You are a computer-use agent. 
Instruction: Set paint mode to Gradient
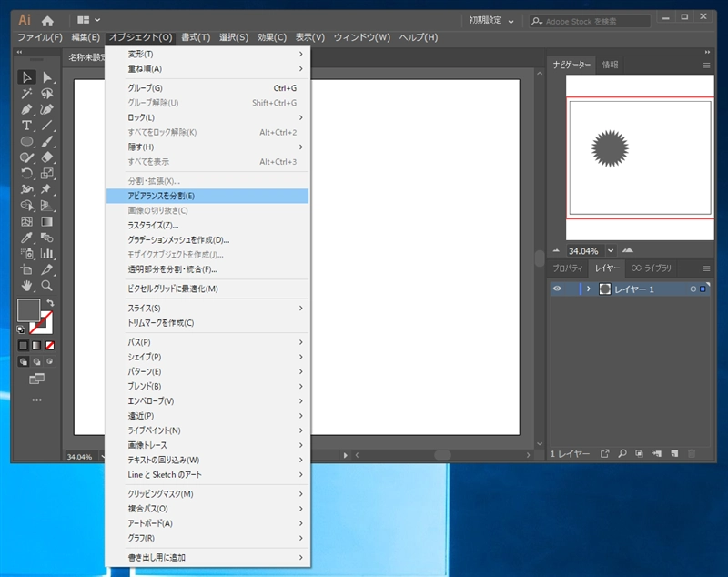click(36, 345)
